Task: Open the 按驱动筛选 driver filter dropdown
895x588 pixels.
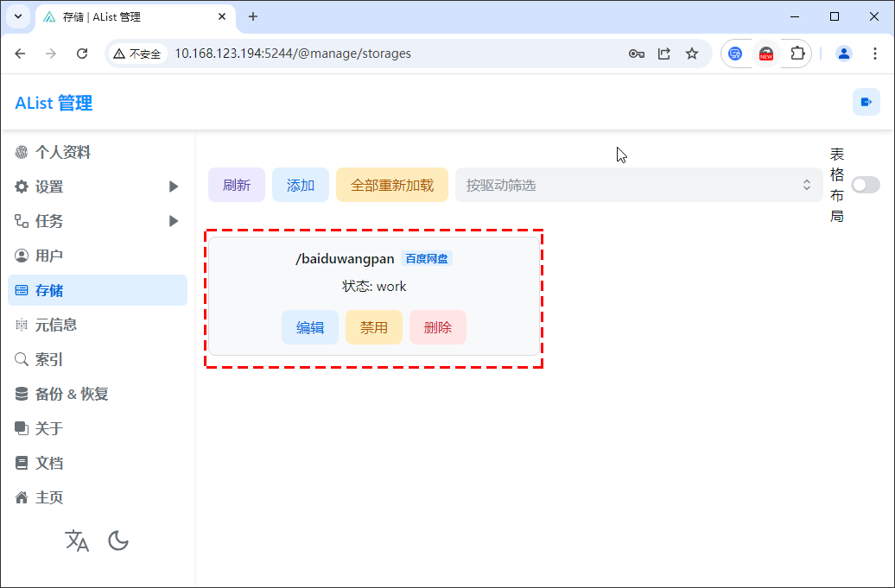Action: tap(638, 185)
